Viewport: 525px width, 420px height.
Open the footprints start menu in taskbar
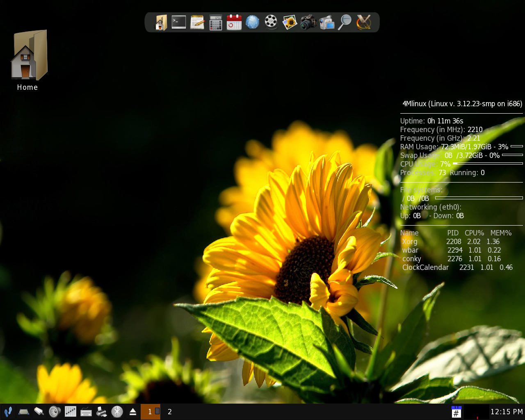(8, 411)
